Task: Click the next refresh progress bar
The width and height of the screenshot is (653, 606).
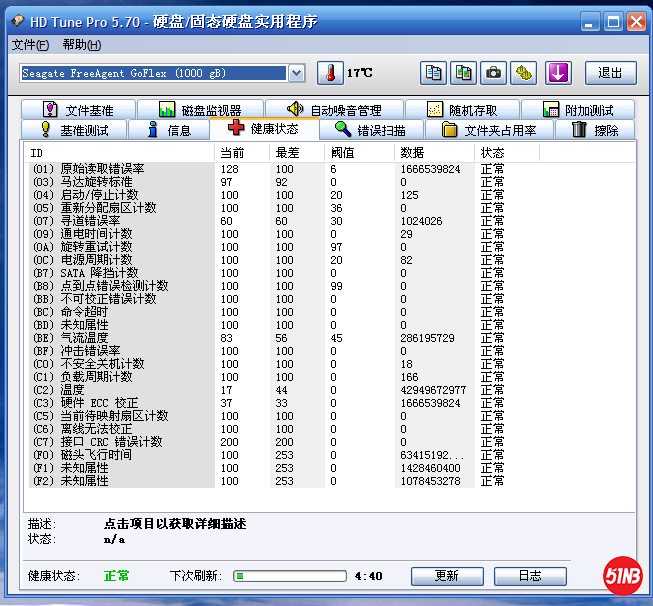Action: [x=290, y=576]
